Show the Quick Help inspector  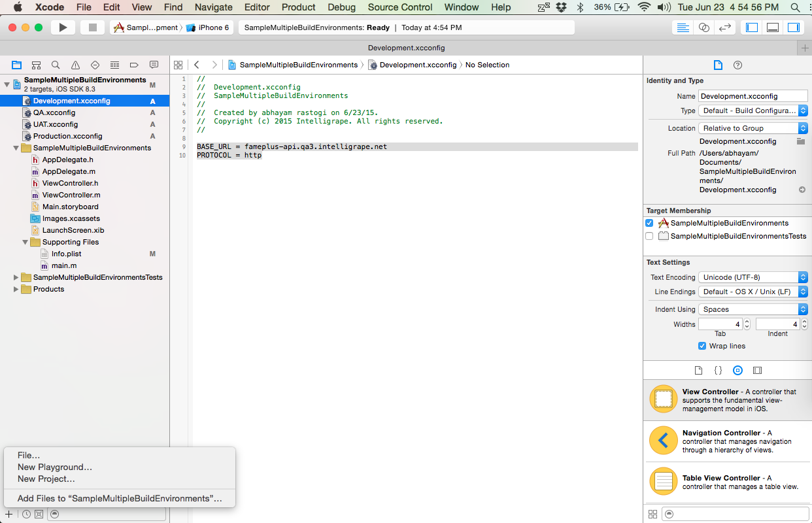[x=738, y=65]
